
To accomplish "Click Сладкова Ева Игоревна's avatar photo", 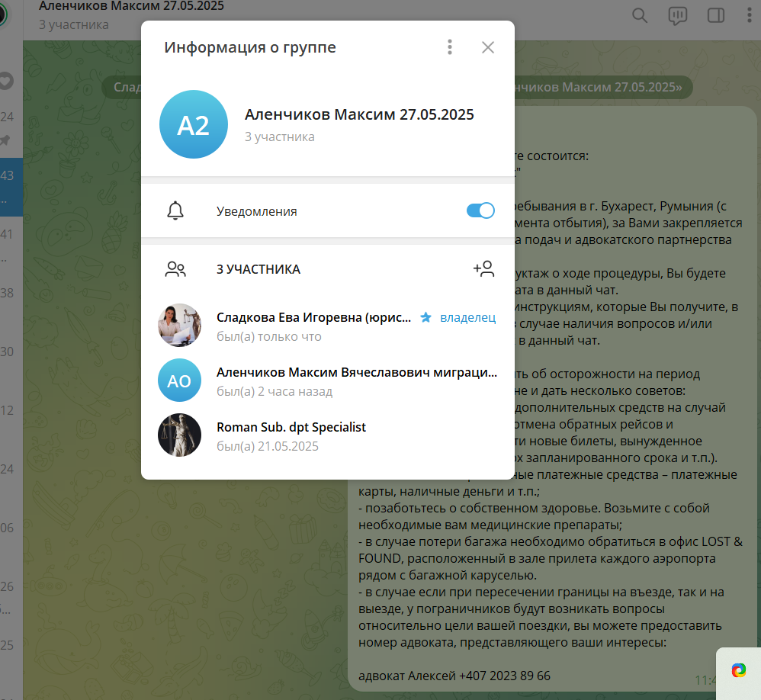I will [179, 326].
